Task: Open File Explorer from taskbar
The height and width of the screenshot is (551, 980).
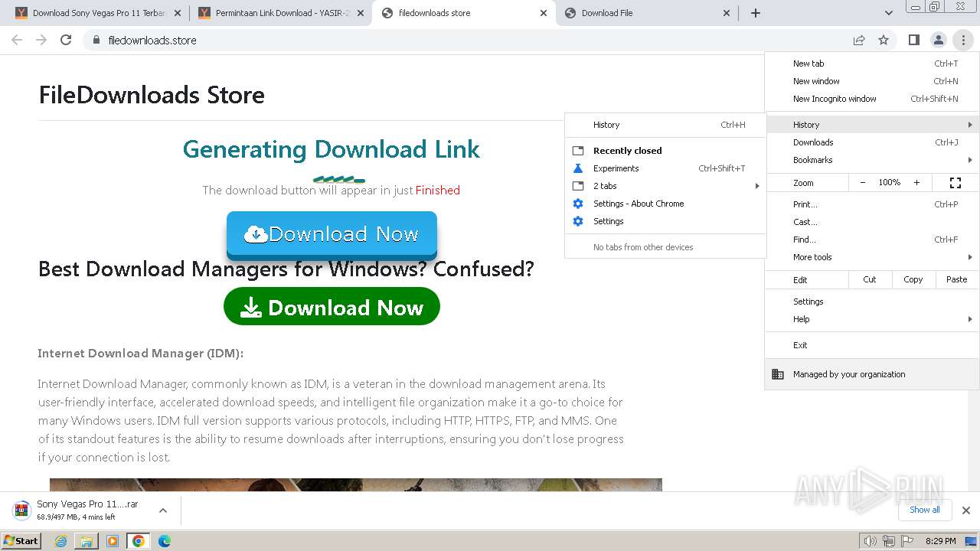Action: click(x=87, y=541)
